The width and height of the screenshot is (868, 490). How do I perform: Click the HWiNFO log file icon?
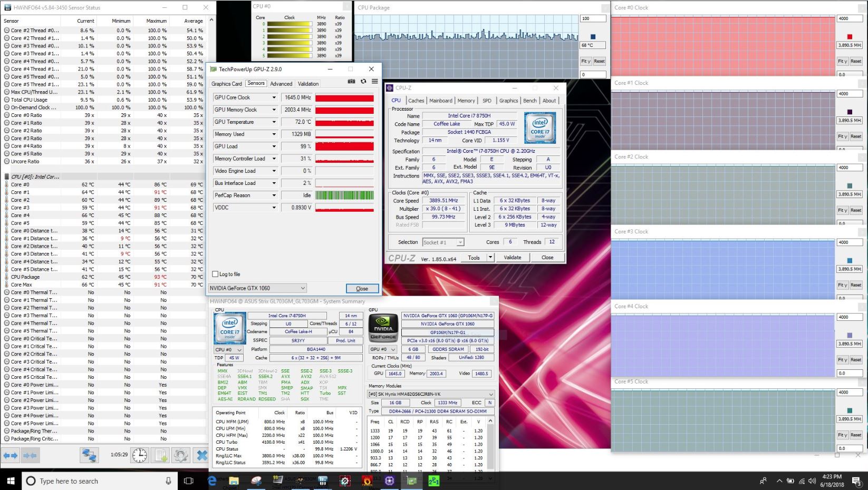161,455
